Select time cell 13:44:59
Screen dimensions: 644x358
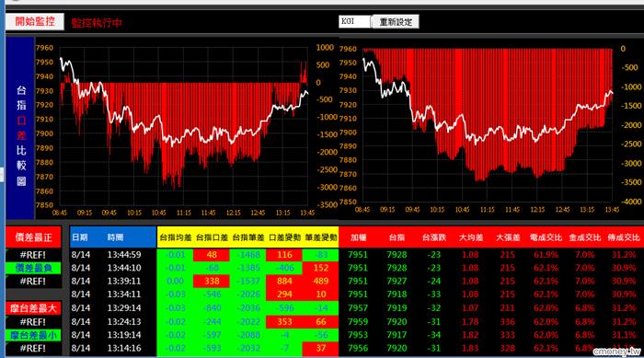point(124,255)
